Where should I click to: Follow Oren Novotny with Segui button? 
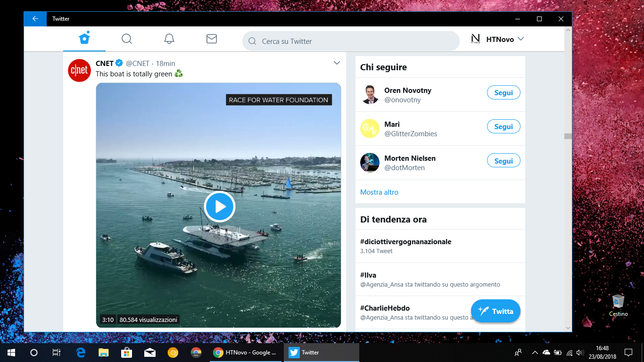point(504,93)
